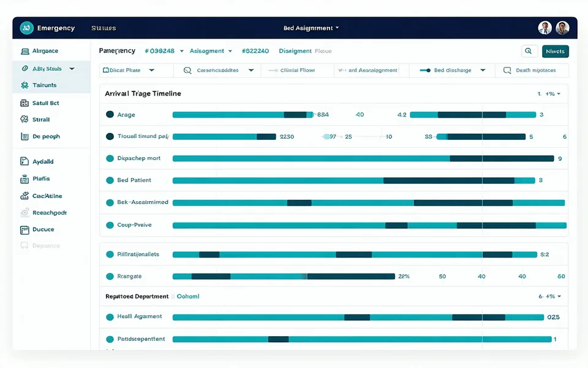Select the Bed Patient row dot
The height and width of the screenshot is (368, 588).
pyautogui.click(x=110, y=180)
